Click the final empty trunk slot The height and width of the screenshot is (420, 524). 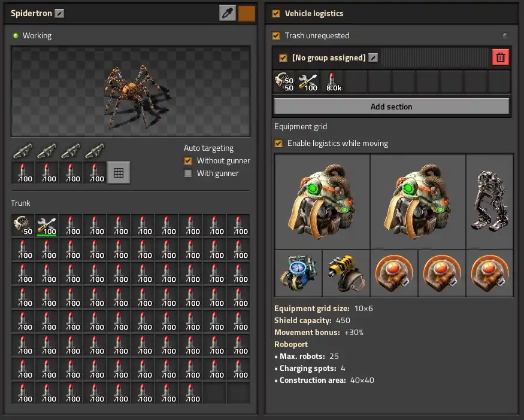pos(238,393)
